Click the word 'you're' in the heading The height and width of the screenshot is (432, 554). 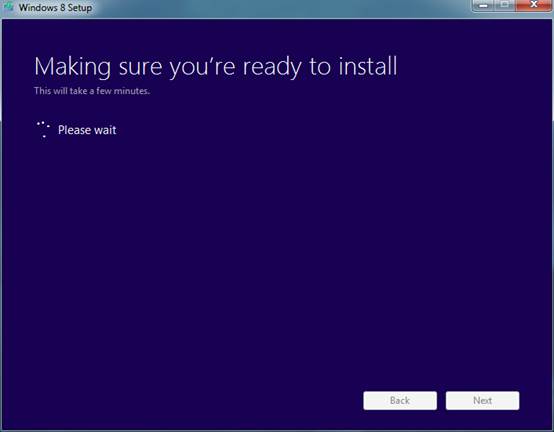(202, 68)
